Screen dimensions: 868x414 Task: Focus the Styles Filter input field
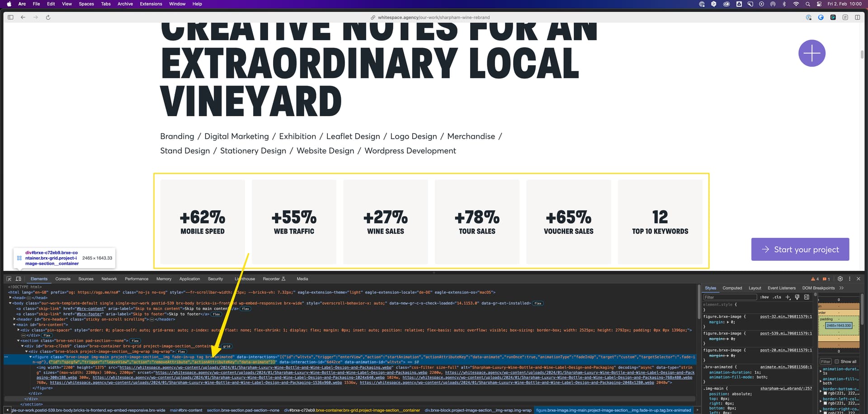point(730,297)
